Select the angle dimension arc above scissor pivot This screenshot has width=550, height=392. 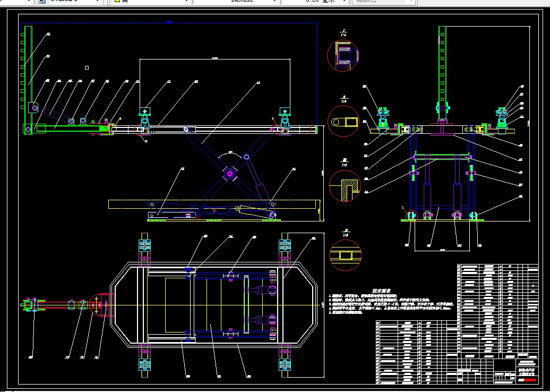tap(230, 155)
